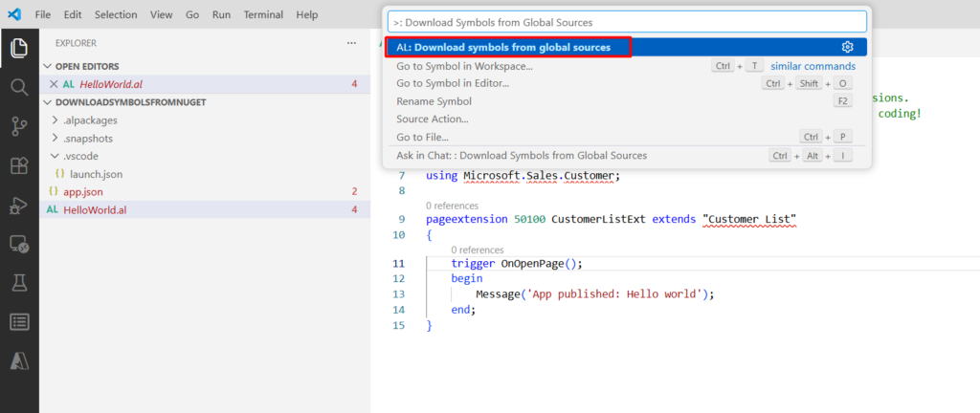Open the Testing flask icon
The height and width of the screenshot is (413, 980).
19,282
